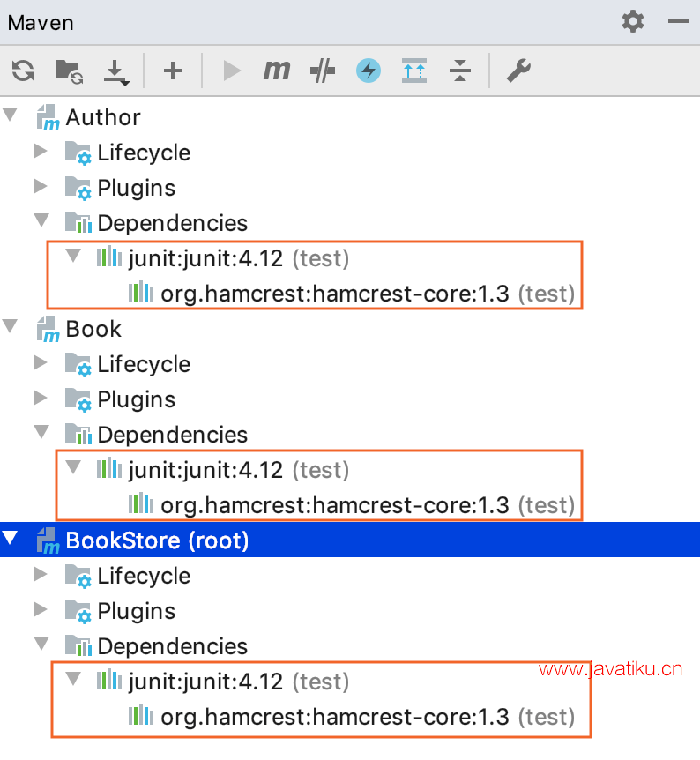Select the BookStore (root) project
This screenshot has width=700, height=760.
pyautogui.click(x=157, y=540)
